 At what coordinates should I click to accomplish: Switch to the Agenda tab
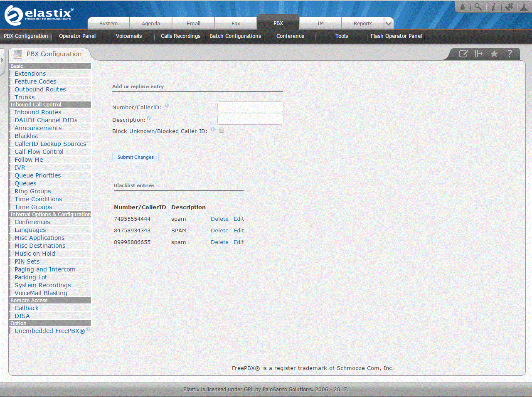click(151, 23)
